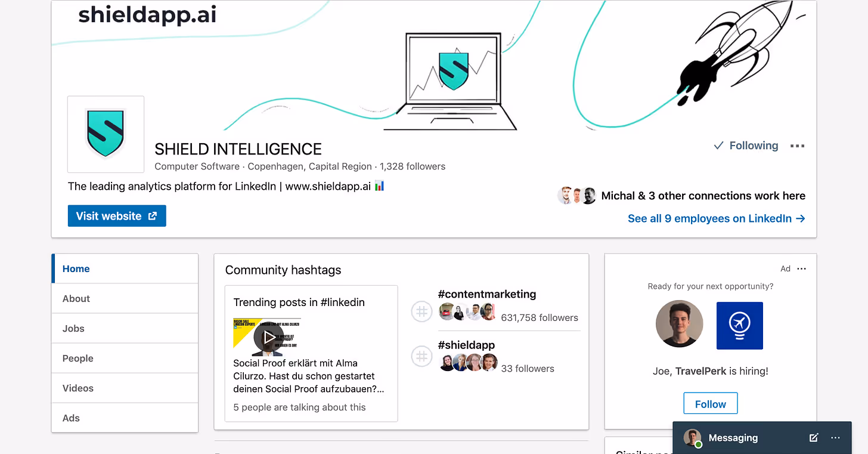
Task: Click Joe, TravelPerk is hiring text
Action: [x=711, y=371]
